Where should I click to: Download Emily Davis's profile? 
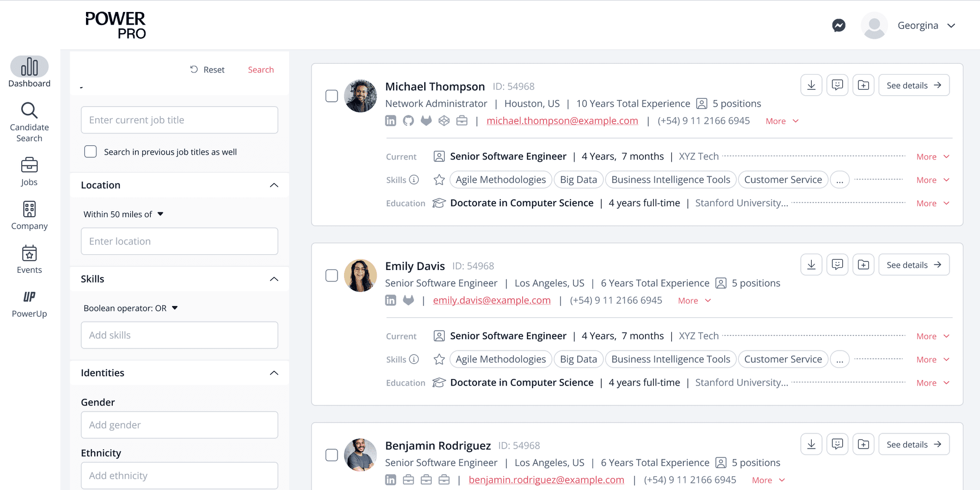[811, 265]
